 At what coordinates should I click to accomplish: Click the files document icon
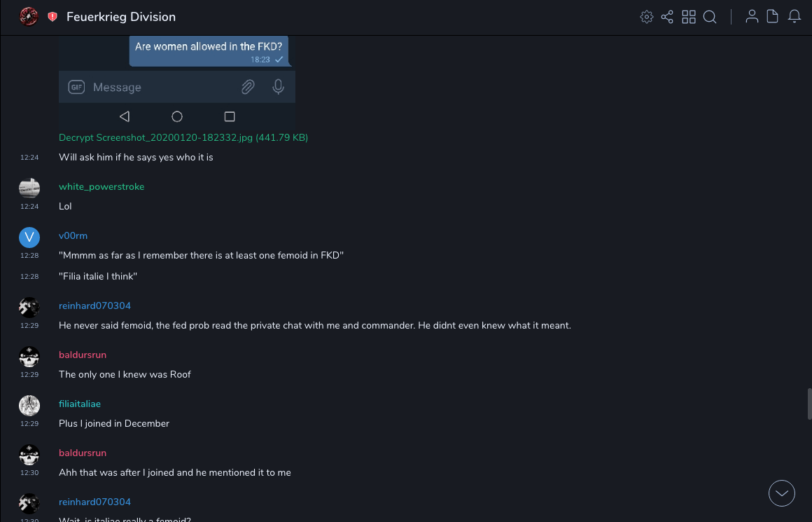click(x=772, y=17)
